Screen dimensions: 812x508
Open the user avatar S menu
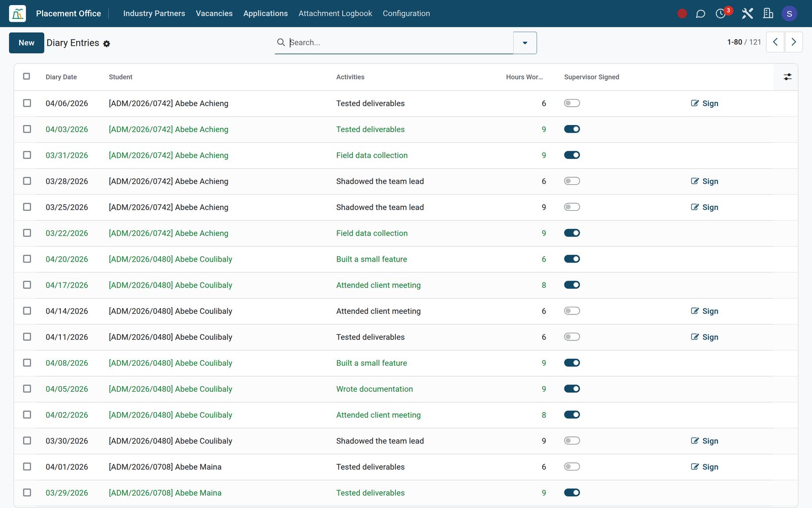[789, 14]
